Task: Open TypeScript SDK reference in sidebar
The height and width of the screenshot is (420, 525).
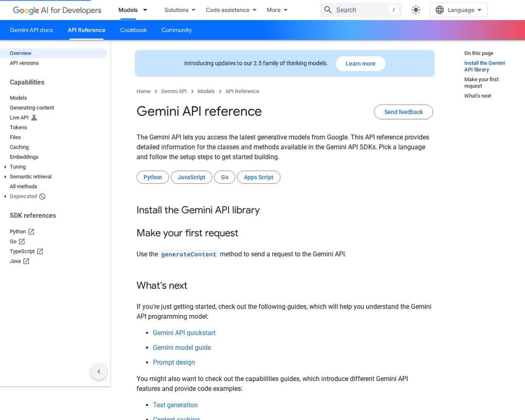Action: click(x=22, y=251)
